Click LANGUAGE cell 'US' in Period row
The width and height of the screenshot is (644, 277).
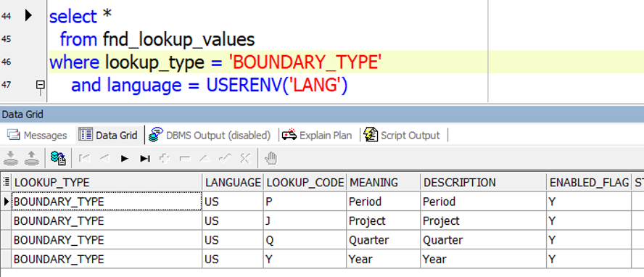pyautogui.click(x=233, y=202)
